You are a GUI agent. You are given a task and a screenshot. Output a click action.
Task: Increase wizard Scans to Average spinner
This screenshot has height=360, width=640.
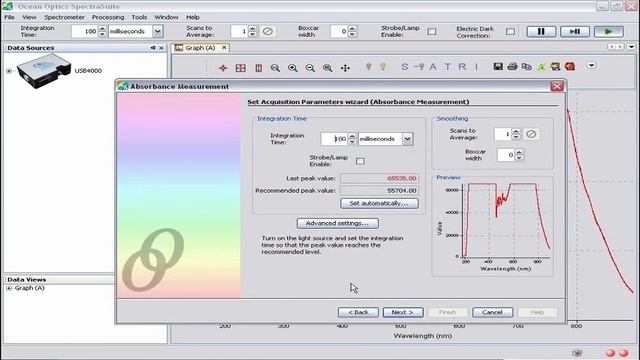[516, 131]
